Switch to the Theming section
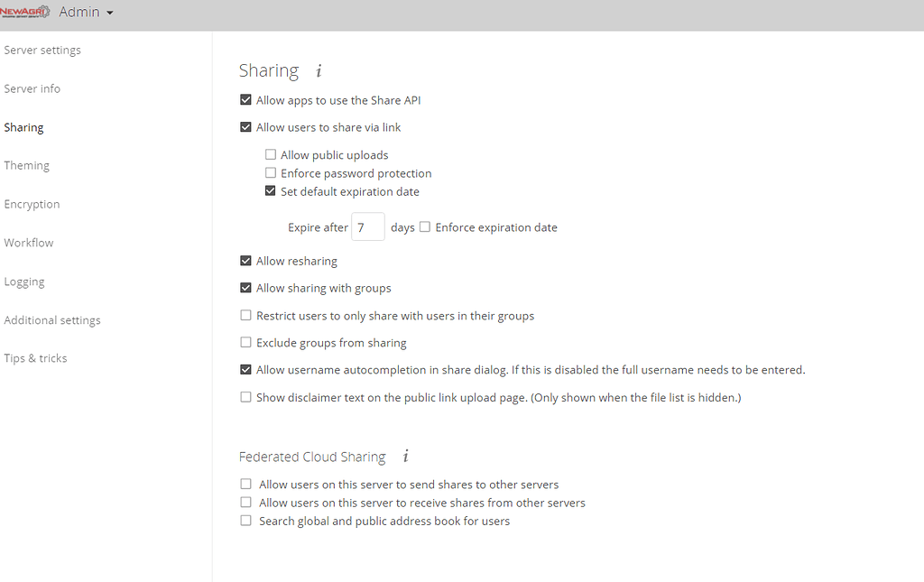This screenshot has height=582, width=924. tap(27, 165)
